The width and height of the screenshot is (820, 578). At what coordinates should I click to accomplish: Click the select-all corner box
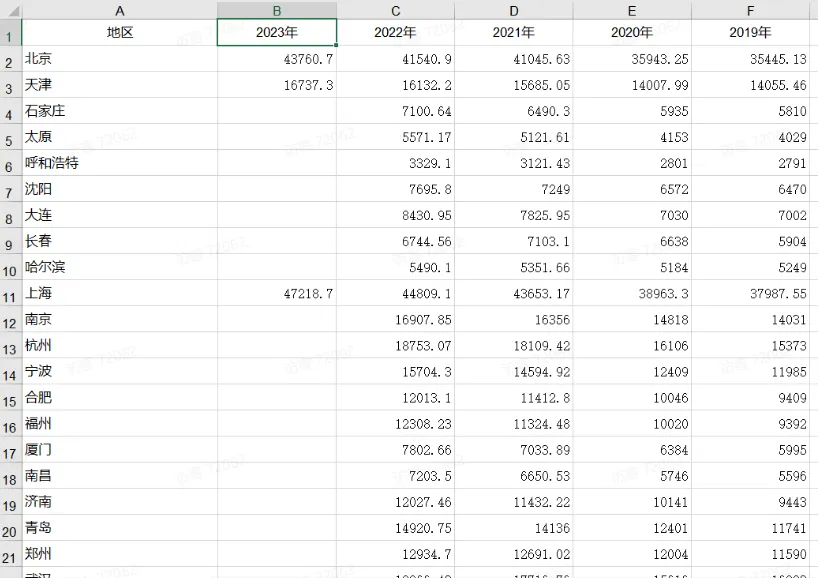coord(10,10)
